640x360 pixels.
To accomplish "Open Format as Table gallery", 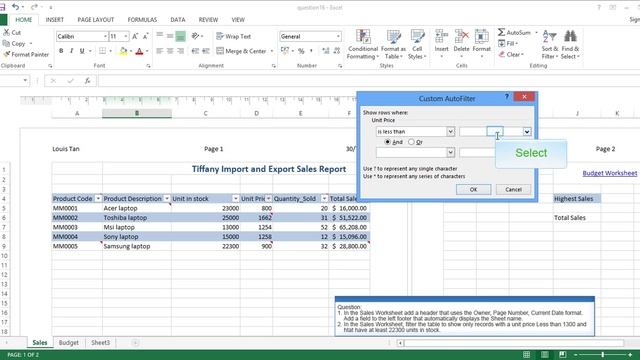I will (393, 44).
